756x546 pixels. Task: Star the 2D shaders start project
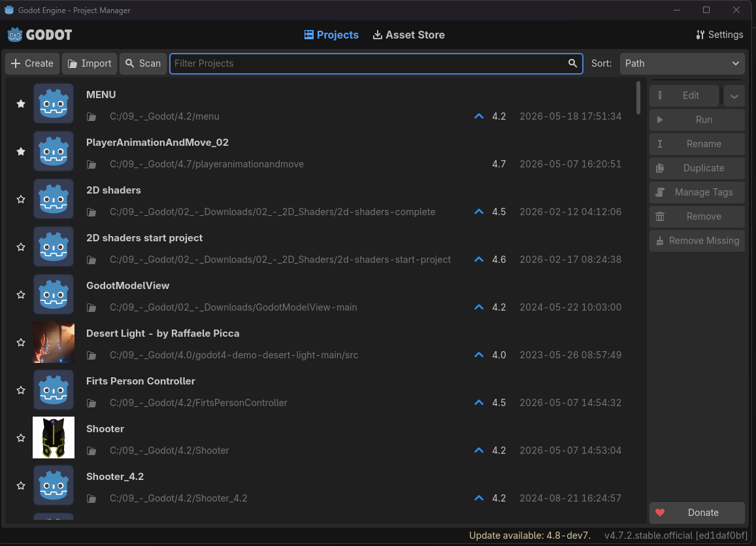pos(21,247)
